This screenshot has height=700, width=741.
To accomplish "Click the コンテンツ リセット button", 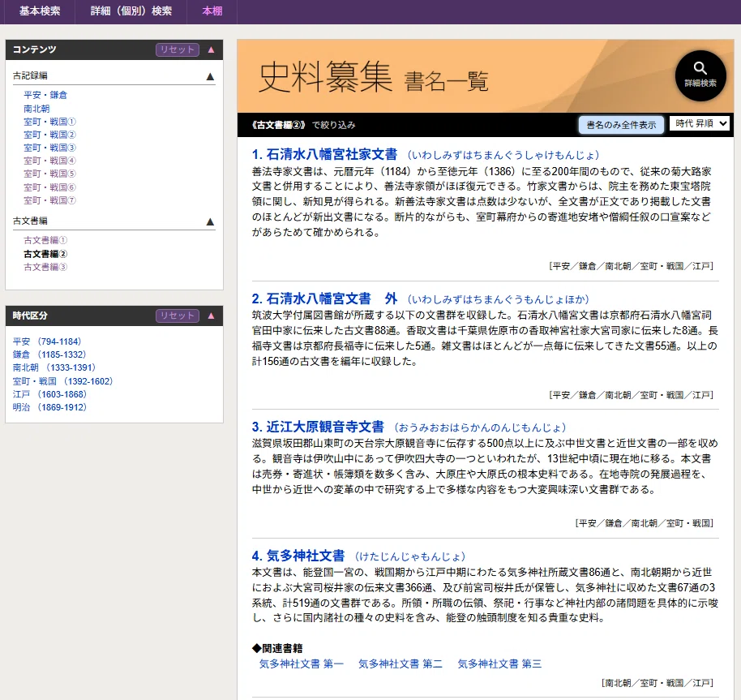I will coord(178,49).
